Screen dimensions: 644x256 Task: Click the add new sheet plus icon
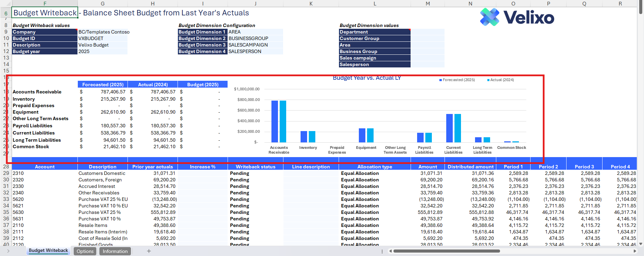click(149, 251)
